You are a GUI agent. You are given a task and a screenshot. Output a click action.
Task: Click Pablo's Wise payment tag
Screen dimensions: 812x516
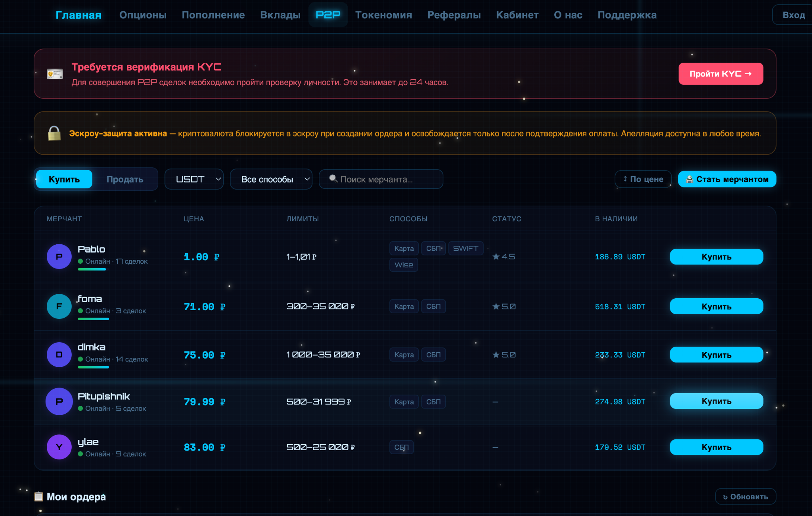coord(404,265)
